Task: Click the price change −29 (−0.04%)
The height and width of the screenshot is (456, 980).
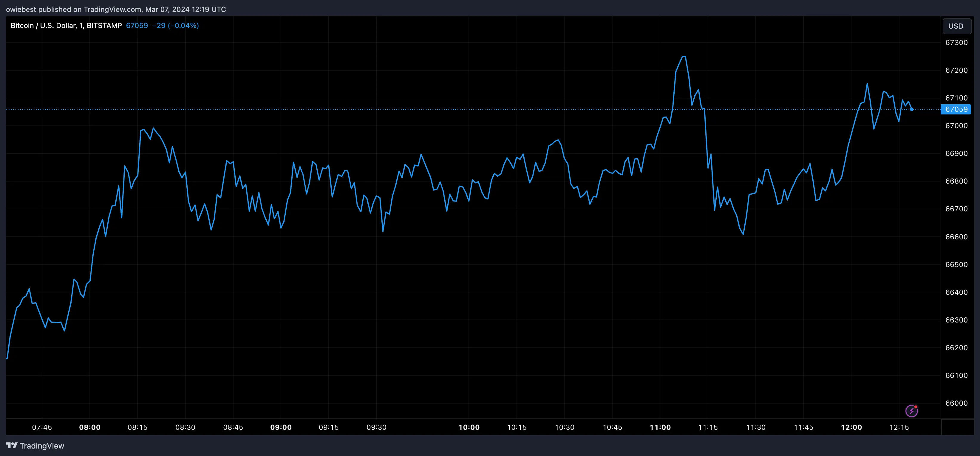Action: (x=176, y=25)
